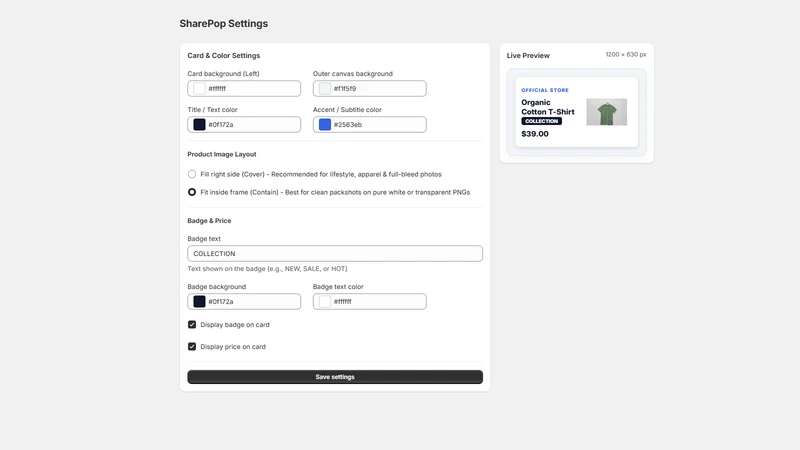Click OFFICIAL STORE text in preview
The image size is (800, 450).
point(545,90)
